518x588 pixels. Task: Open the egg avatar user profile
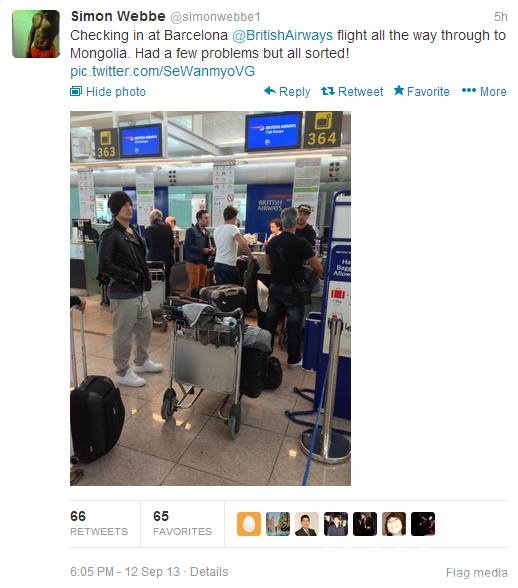point(249,524)
